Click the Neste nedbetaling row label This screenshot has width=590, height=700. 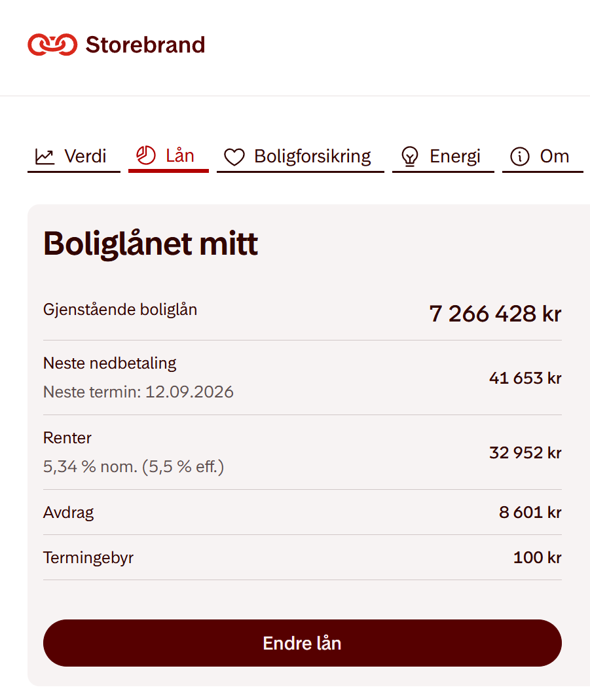[x=110, y=363]
